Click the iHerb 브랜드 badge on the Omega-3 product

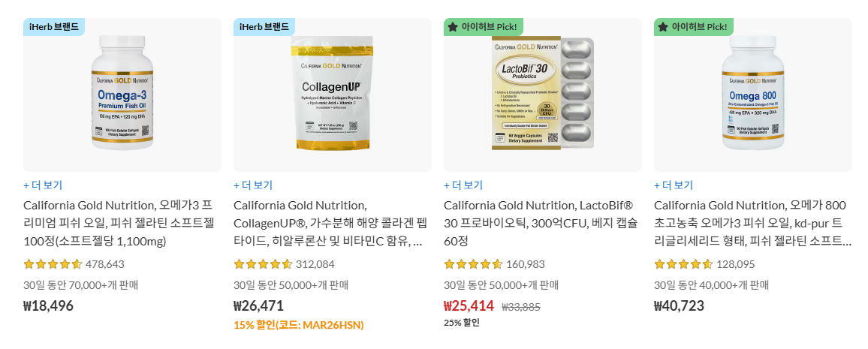point(54,26)
